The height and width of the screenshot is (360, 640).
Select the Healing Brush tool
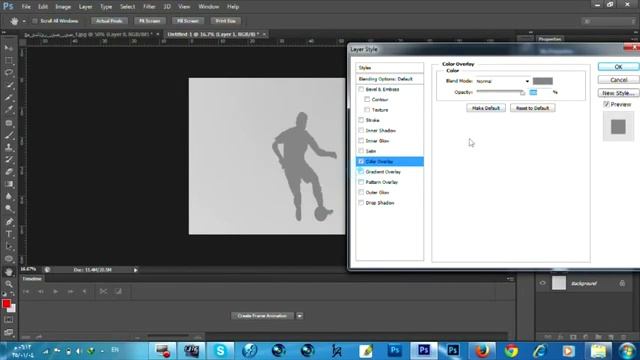[9, 122]
